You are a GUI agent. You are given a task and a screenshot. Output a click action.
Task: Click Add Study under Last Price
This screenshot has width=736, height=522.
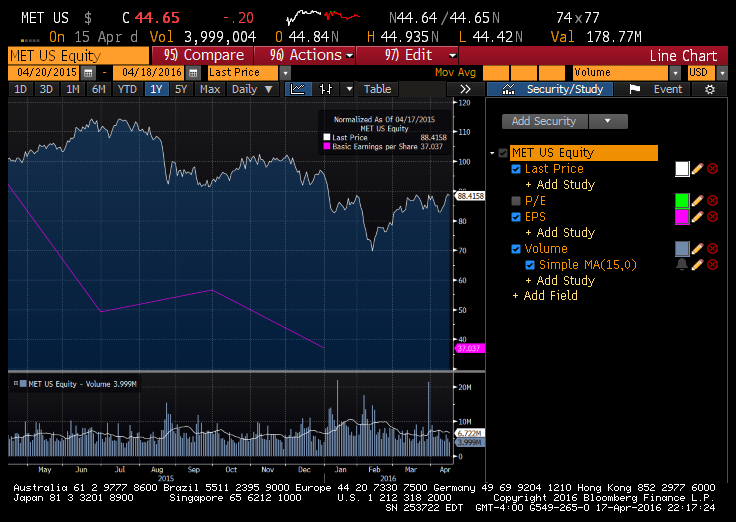(560, 184)
